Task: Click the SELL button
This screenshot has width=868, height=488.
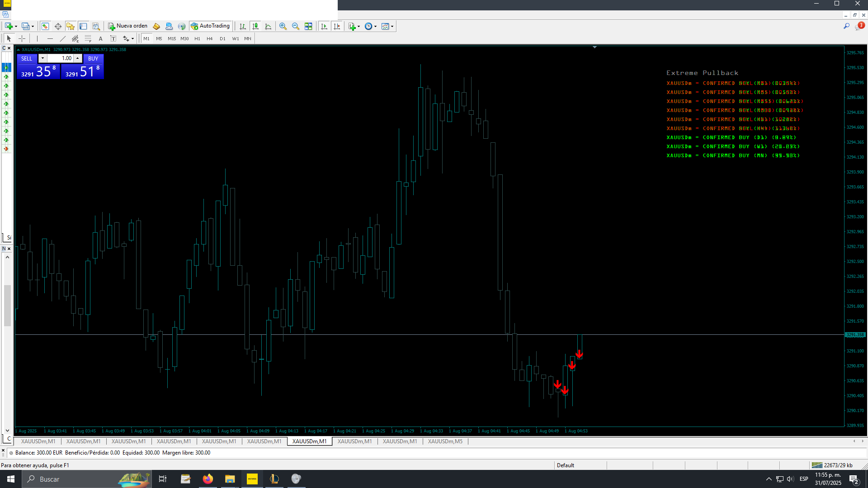Action: click(27, 59)
